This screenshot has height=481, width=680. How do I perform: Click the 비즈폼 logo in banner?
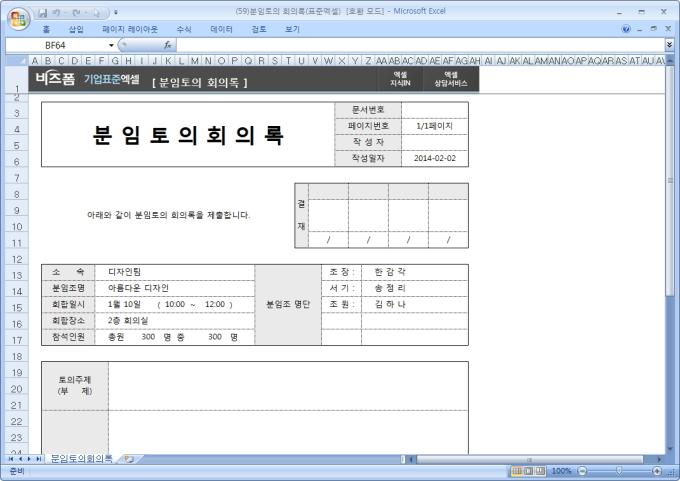click(55, 79)
